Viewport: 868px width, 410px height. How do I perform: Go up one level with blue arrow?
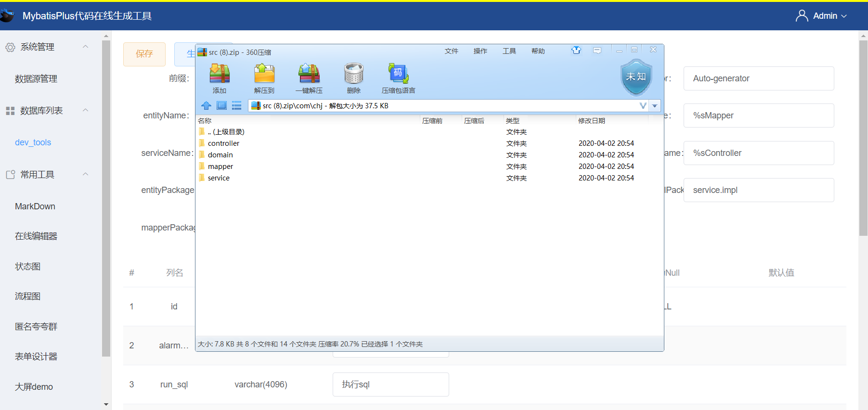tap(207, 105)
